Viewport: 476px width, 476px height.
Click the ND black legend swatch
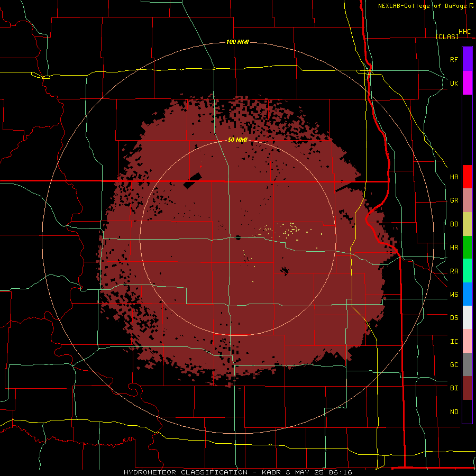[x=467, y=411]
